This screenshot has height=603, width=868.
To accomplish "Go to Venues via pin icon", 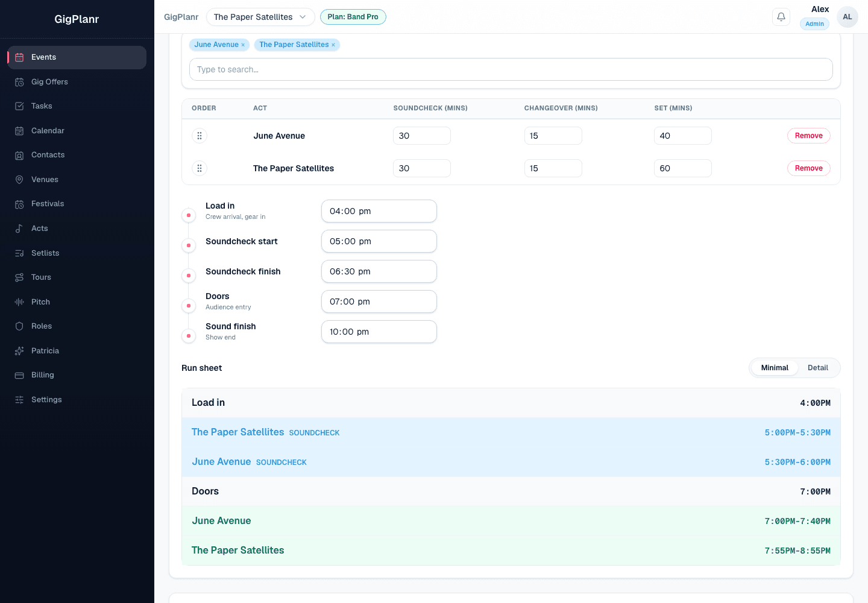I will [19, 180].
